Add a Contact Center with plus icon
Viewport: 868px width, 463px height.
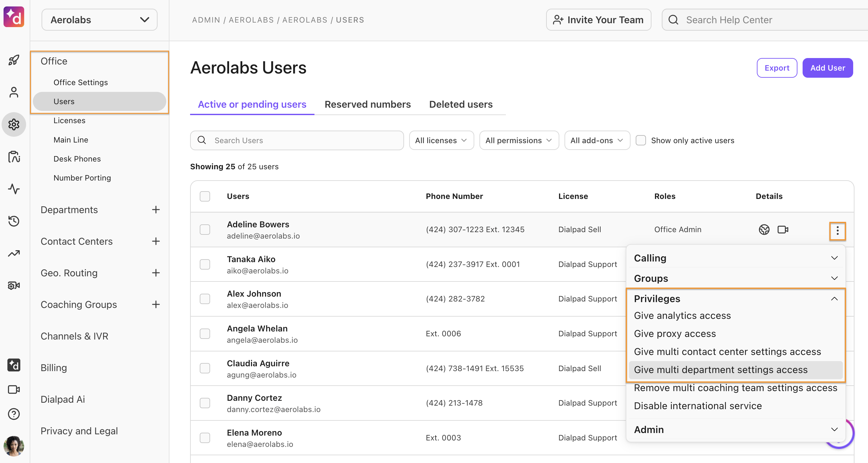tap(156, 241)
